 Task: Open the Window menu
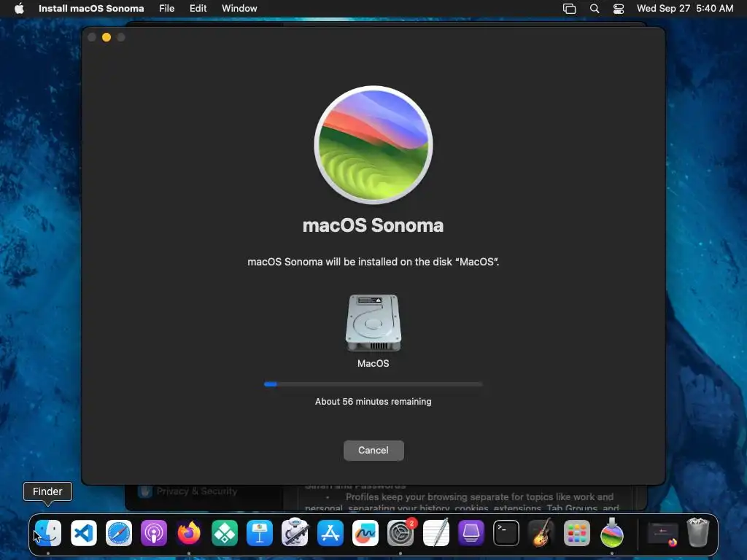coord(239,9)
